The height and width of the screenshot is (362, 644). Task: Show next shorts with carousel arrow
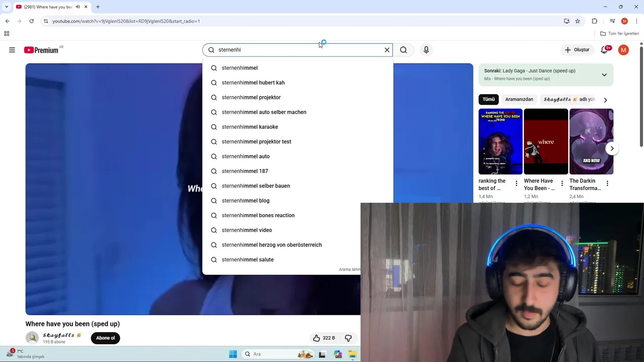pyautogui.click(x=612, y=148)
